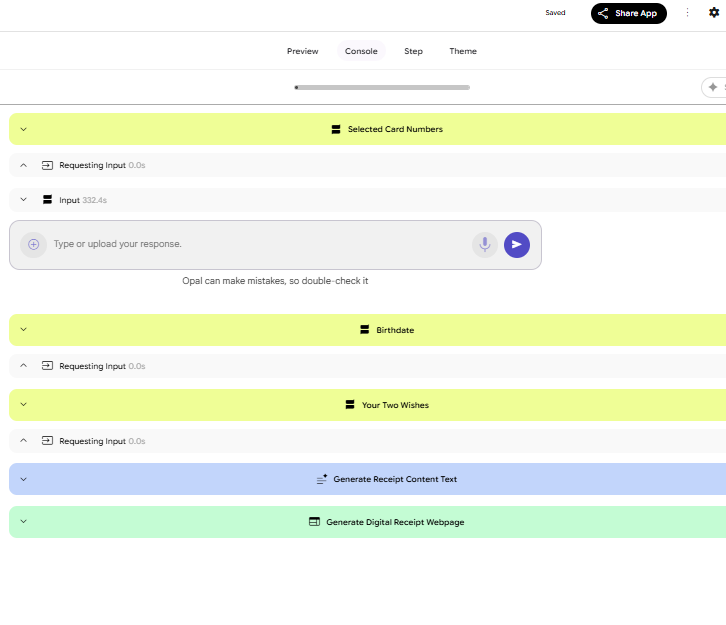Screen dimensions: 726x625
Task: Send the response with the arrow button
Action: coord(517,244)
